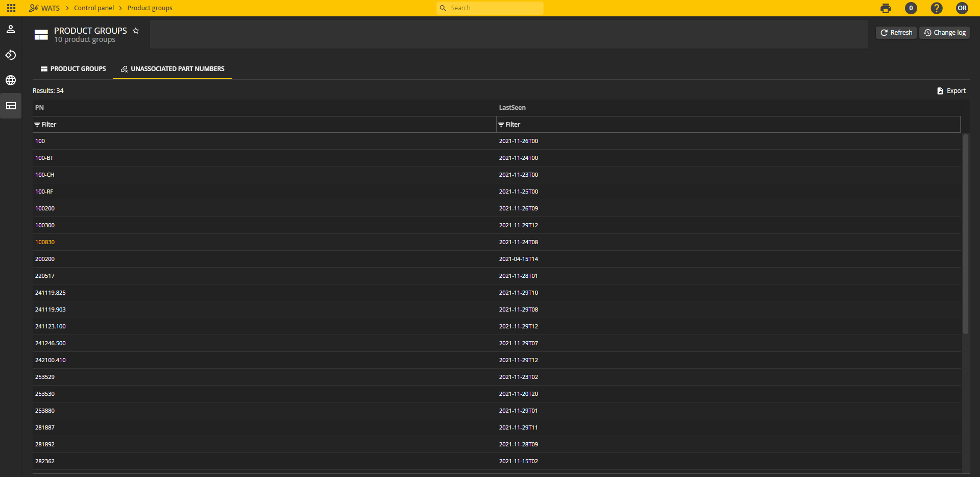Select part number 100-RF
Image resolution: width=980 pixels, height=477 pixels.
pyautogui.click(x=44, y=192)
